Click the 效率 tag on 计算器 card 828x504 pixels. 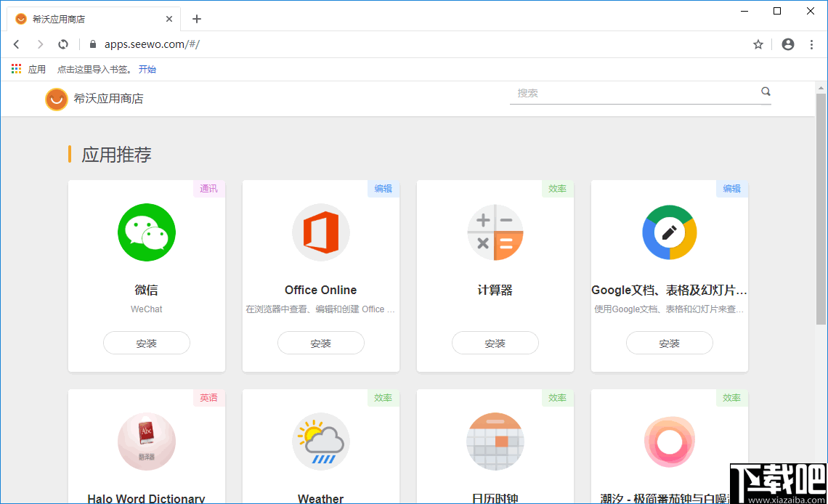[557, 188]
